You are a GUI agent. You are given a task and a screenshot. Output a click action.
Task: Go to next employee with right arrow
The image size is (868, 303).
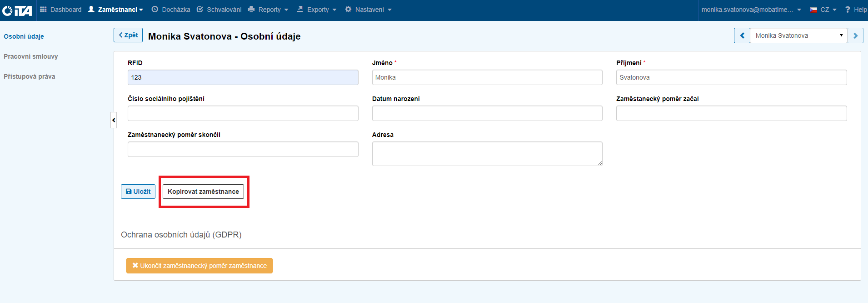(x=855, y=35)
